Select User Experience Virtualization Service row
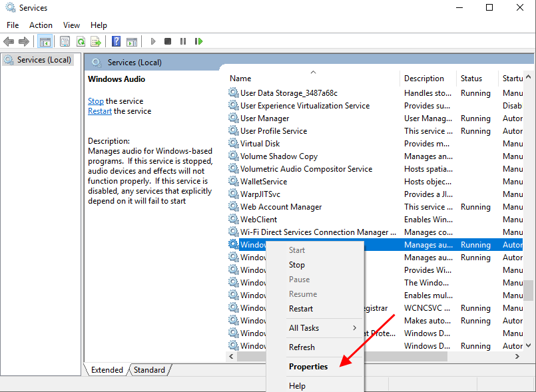The height and width of the screenshot is (392, 536). pos(305,106)
